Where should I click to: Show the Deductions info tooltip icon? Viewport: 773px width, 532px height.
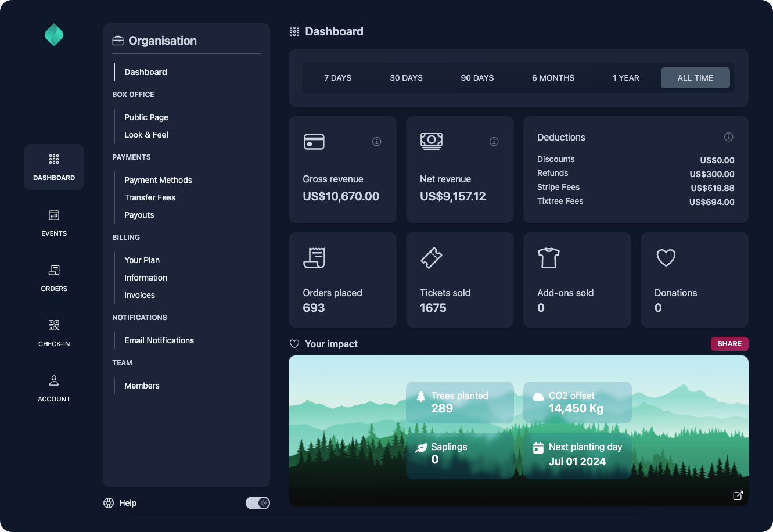tap(728, 137)
